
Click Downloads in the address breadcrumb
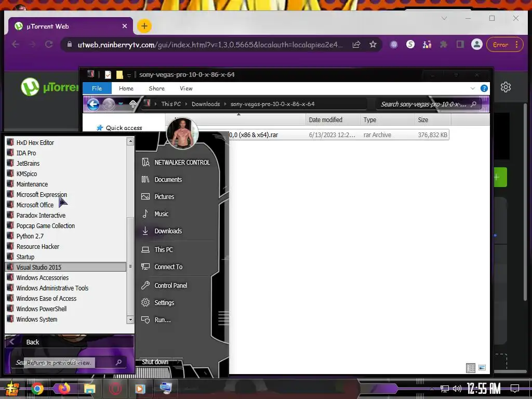click(206, 104)
